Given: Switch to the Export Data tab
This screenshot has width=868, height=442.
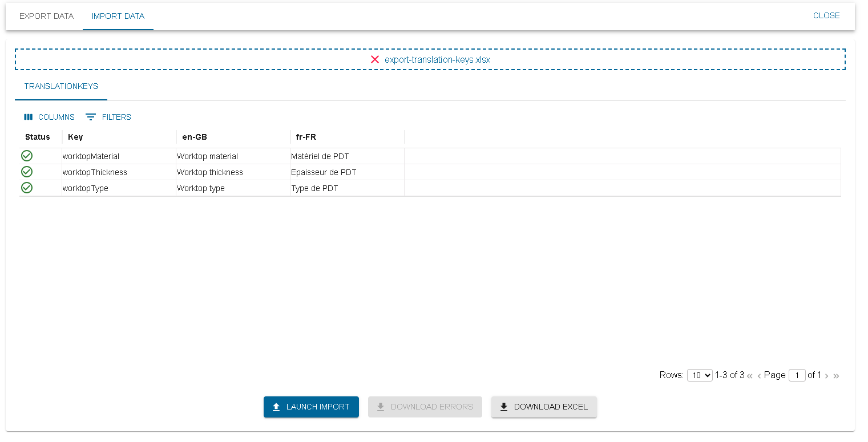Looking at the screenshot, I should (47, 16).
